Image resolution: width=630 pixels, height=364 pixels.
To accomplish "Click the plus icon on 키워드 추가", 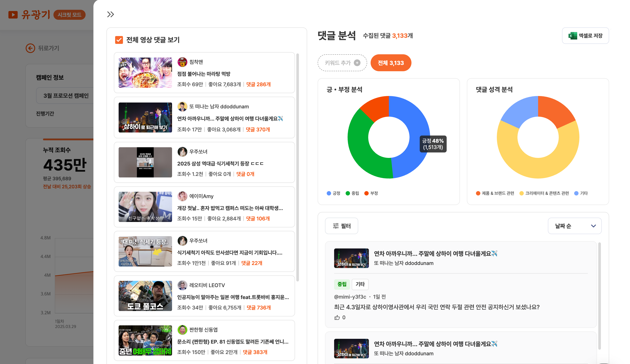I will point(357,63).
